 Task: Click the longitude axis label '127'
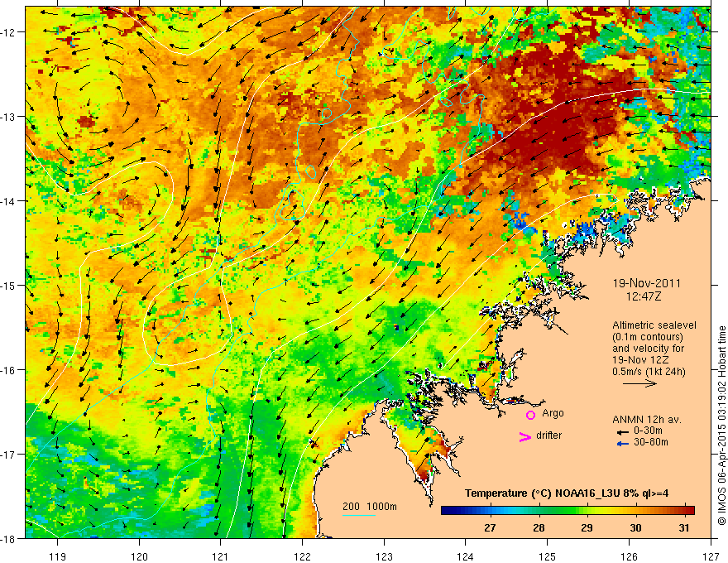click(x=711, y=556)
